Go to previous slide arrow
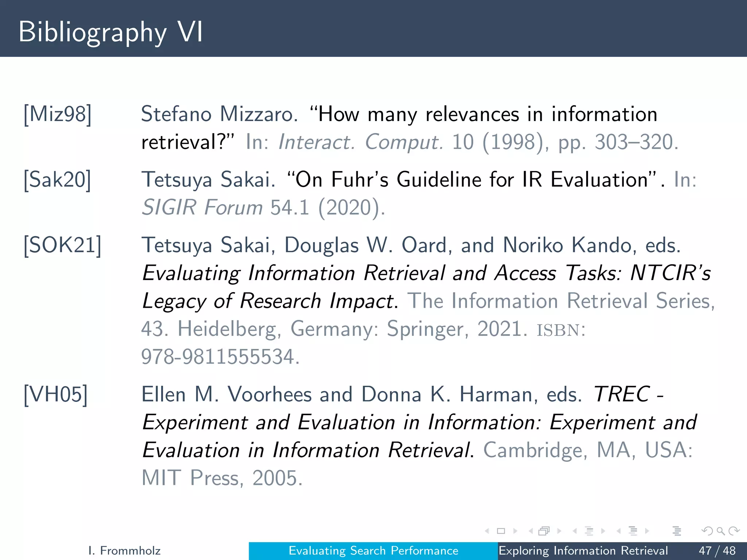This screenshot has height=560, width=747. point(487,531)
